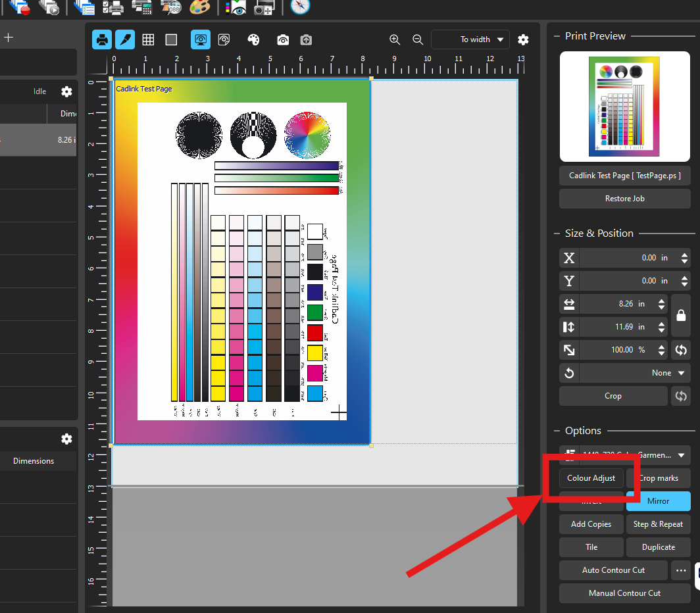Screen dimensions: 700x613
Task: Click the camera snapshot icon
Action: [x=283, y=39]
